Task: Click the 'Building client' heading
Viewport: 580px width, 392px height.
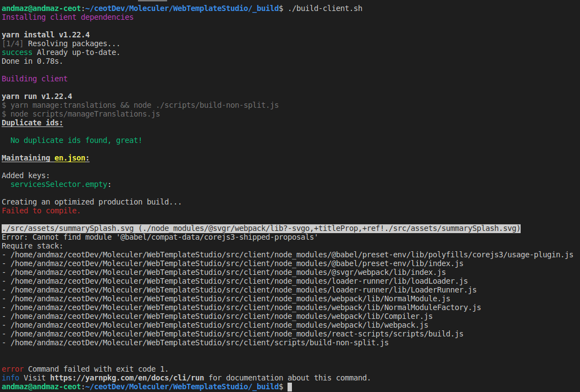Action: click(x=35, y=79)
